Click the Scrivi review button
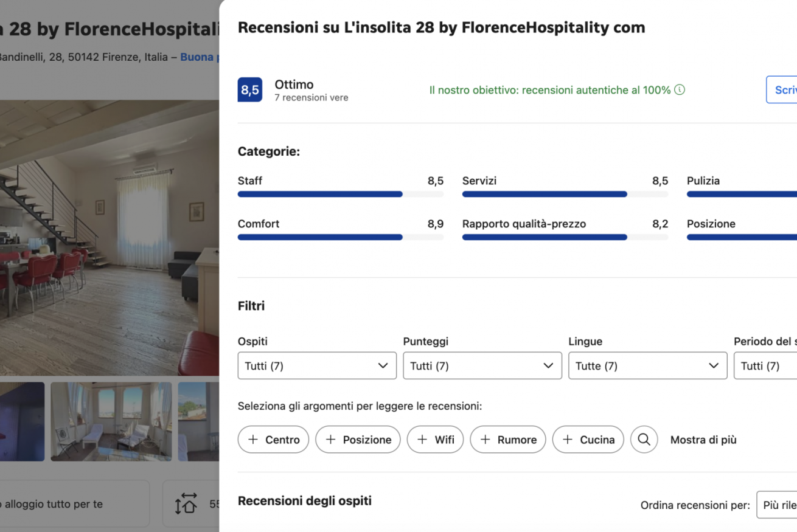The width and height of the screenshot is (797, 532). [x=781, y=90]
